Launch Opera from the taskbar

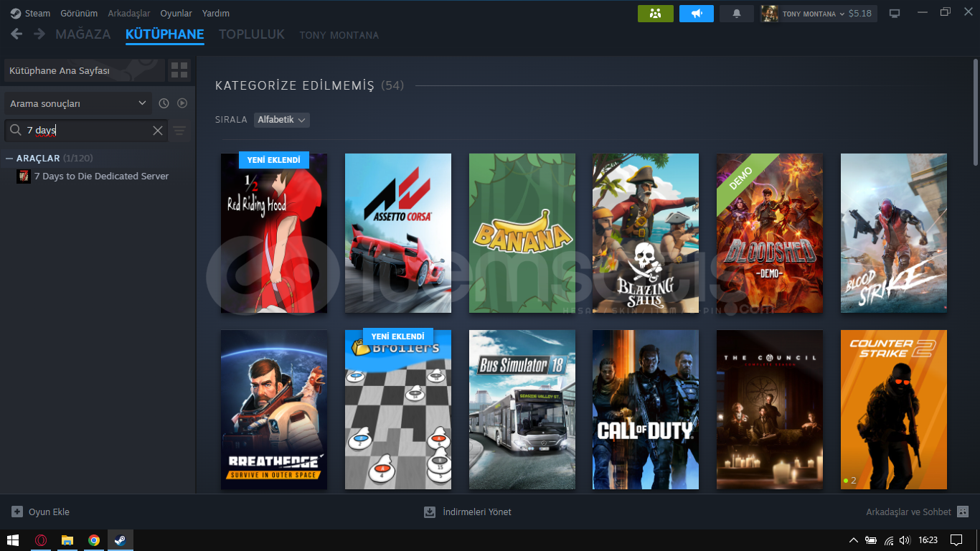coord(42,540)
